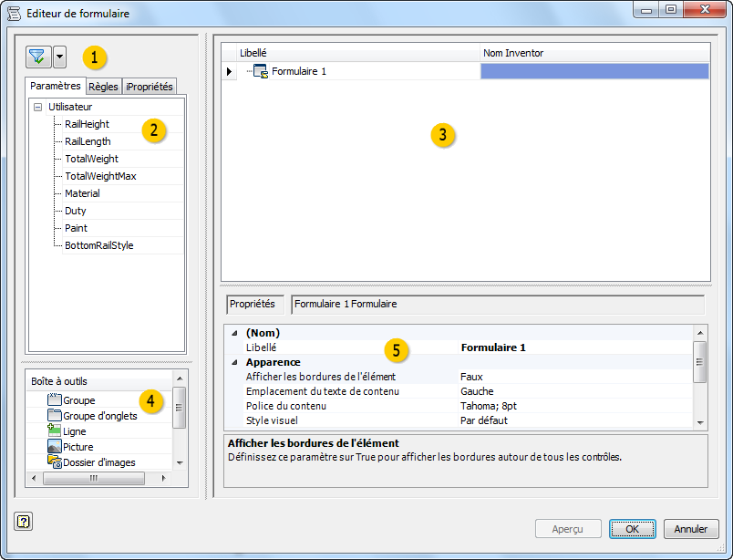Switch to the Règles tab
This screenshot has height=560, width=733.
pos(103,87)
